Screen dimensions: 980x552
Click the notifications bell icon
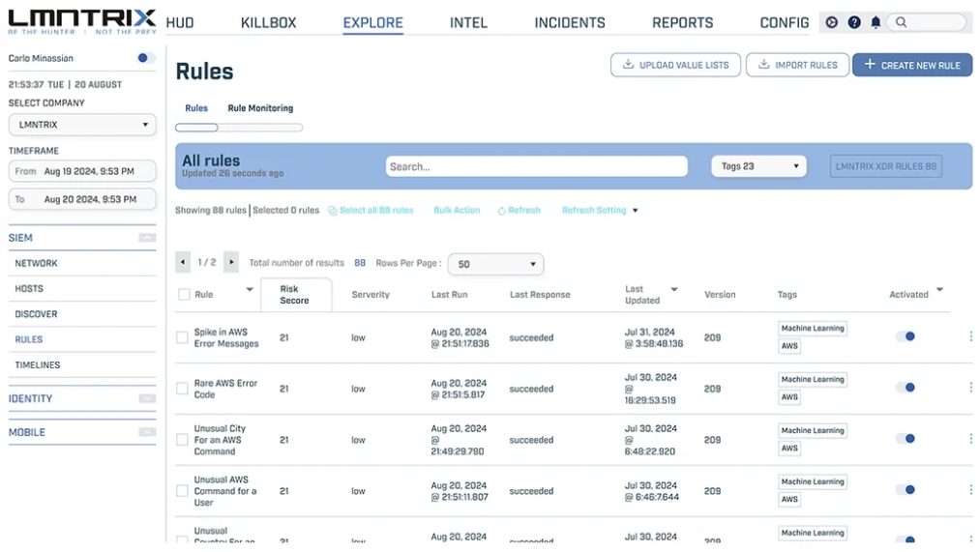pos(876,22)
